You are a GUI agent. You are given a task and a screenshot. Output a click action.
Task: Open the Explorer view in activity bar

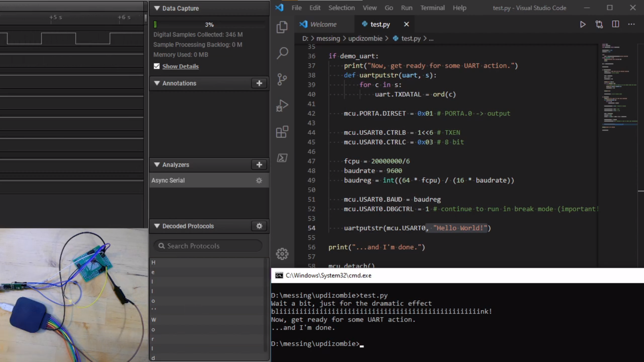click(x=282, y=27)
